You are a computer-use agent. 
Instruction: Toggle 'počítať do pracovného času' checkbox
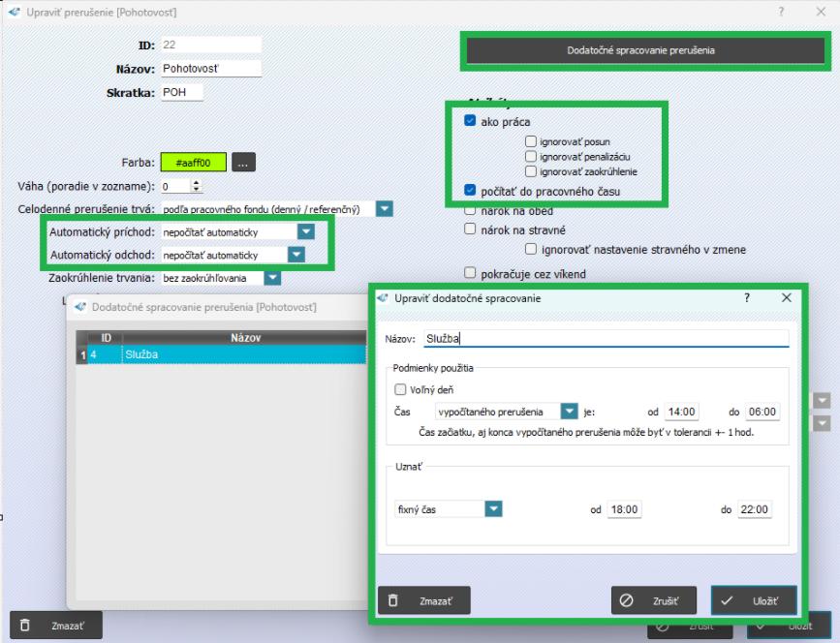click(x=471, y=192)
